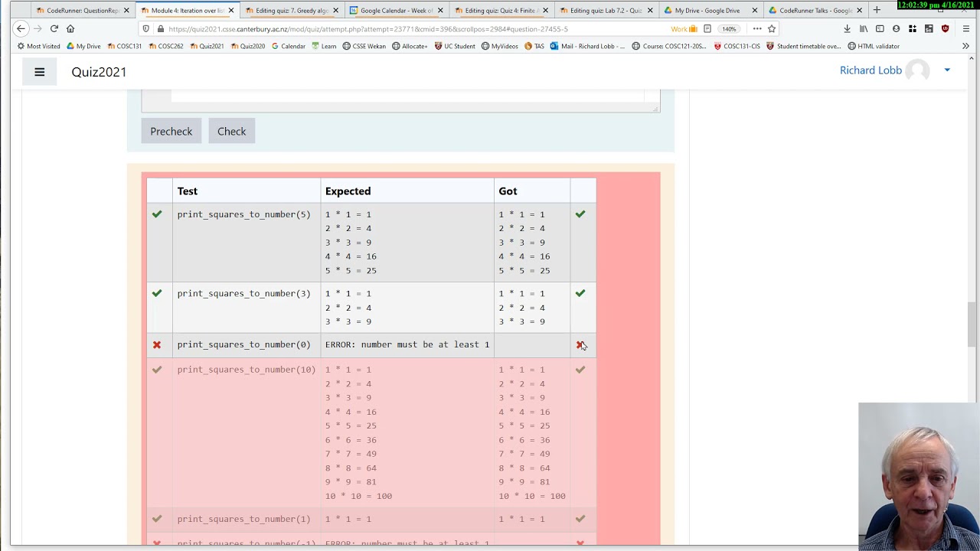Reload the current page
The image size is (980, 551).
(x=54, y=28)
